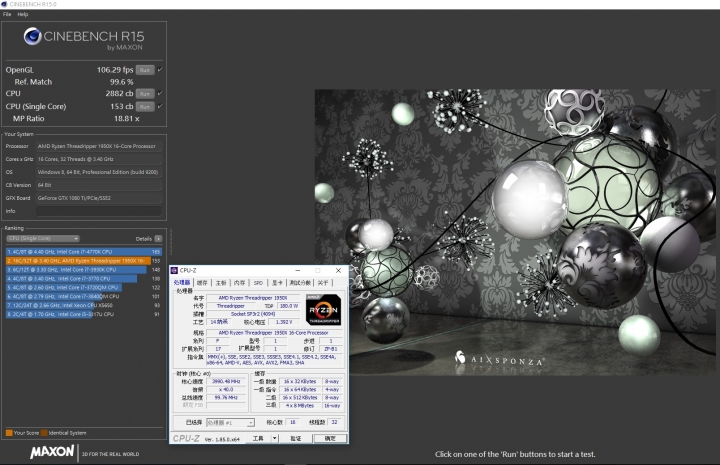
Task: Open the Help menu
Action: pyautogui.click(x=23, y=14)
